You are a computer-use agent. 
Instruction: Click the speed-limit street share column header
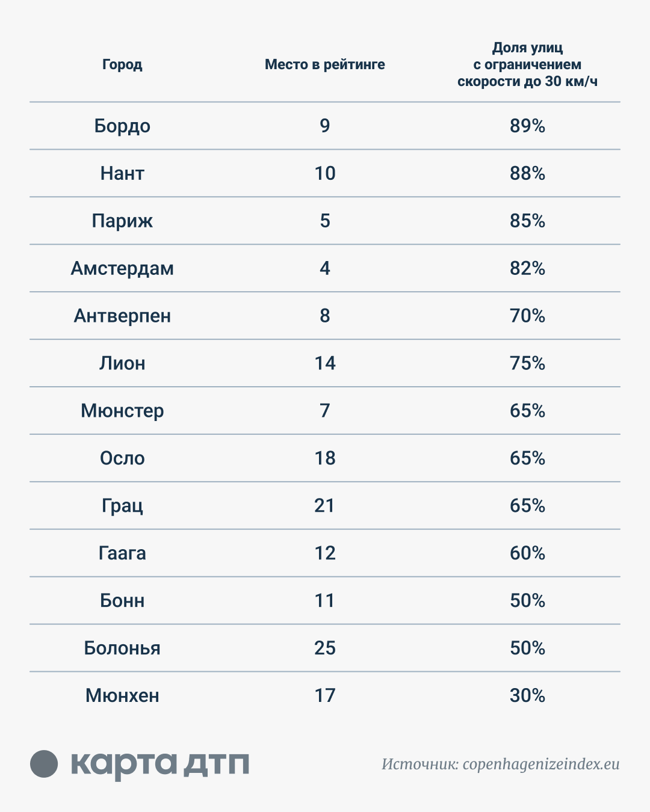point(527,64)
